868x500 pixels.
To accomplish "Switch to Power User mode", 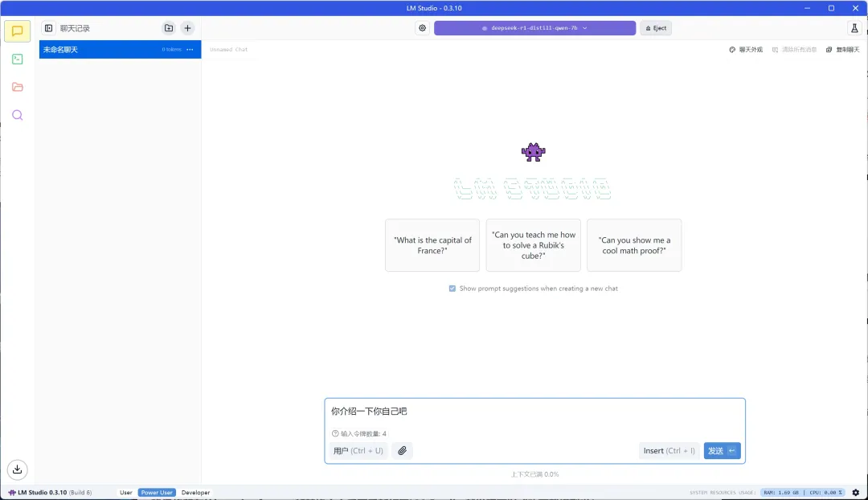I will tap(157, 492).
